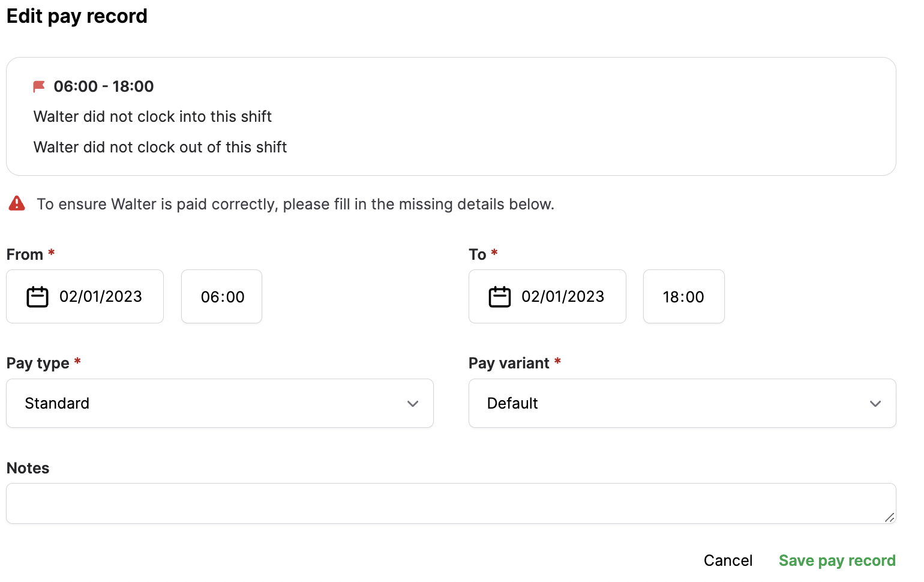Click the Edit pay record title
Viewport: 924px width, 582px height.
pyautogui.click(x=77, y=16)
